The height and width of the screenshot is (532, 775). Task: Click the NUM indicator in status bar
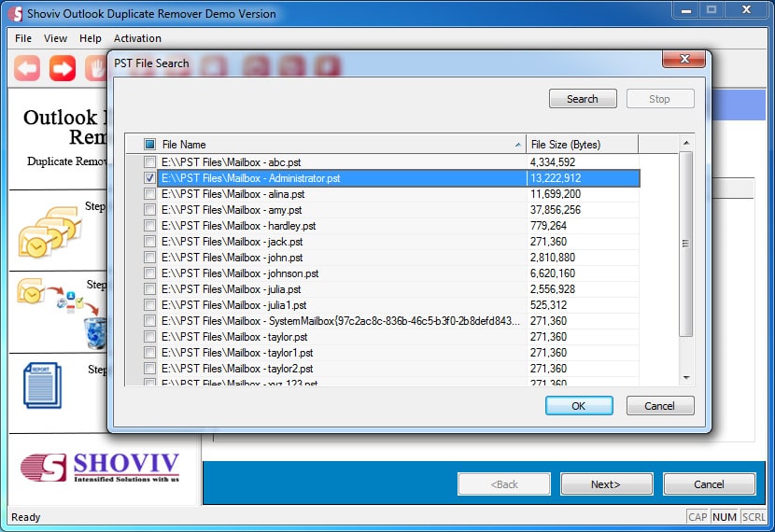click(x=725, y=517)
